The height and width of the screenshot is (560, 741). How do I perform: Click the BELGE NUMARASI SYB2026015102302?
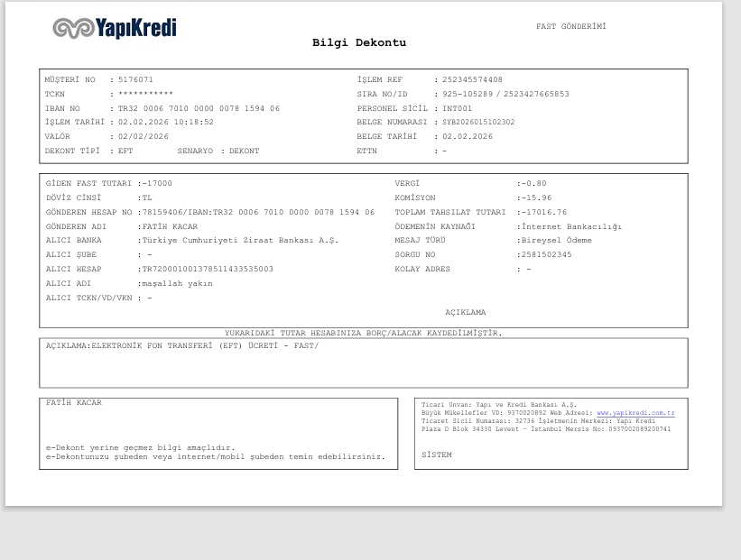(478, 123)
